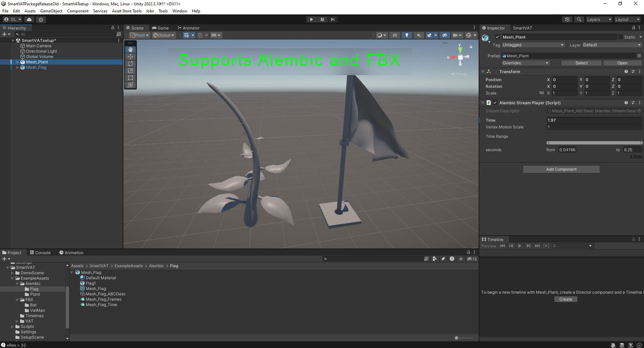Disable the Alembic Stream Player script checkbox
Screen dimensions: 644x348
495,102
